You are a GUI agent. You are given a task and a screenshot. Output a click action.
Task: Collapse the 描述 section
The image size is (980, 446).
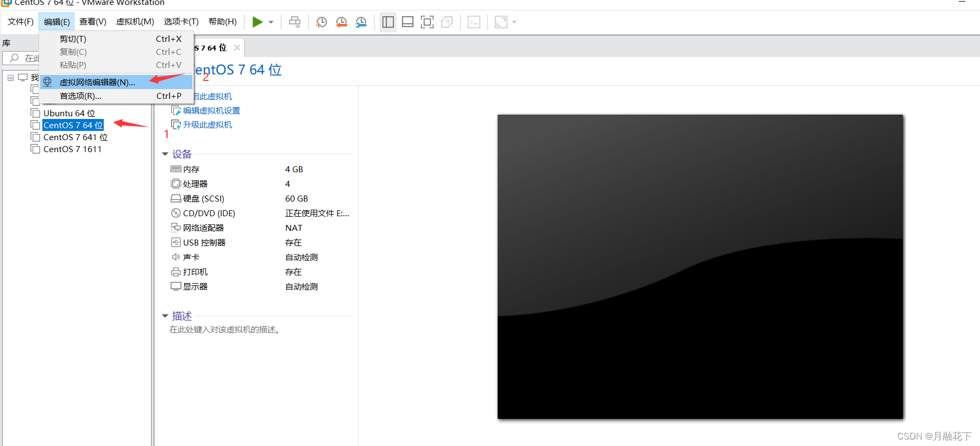(x=165, y=316)
